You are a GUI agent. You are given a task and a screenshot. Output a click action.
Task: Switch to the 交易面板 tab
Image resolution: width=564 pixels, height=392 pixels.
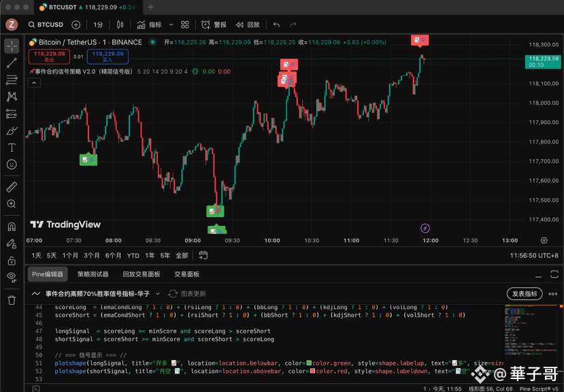(186, 274)
